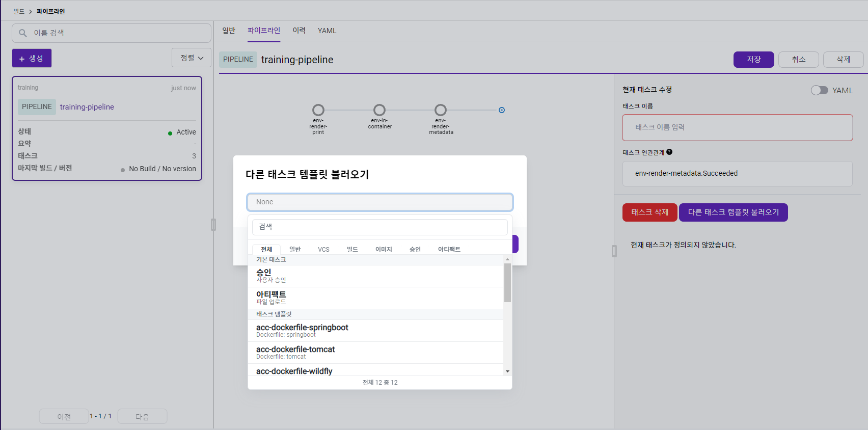This screenshot has height=430, width=868.
Task: Click the 취소 cancel button
Action: click(x=799, y=60)
